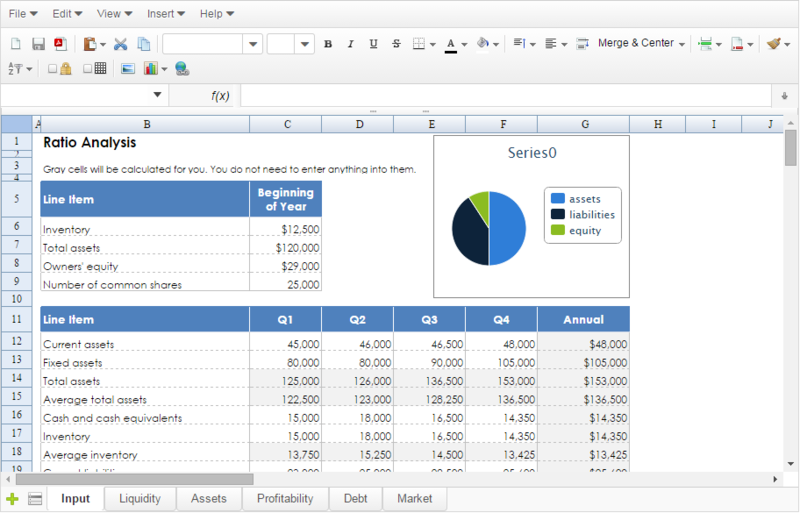
Task: Click the Cut scissors icon
Action: 121,44
